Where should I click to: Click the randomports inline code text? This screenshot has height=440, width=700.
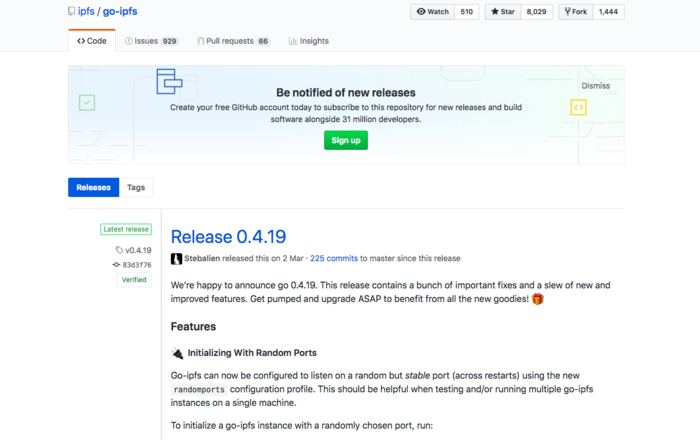[199, 390]
